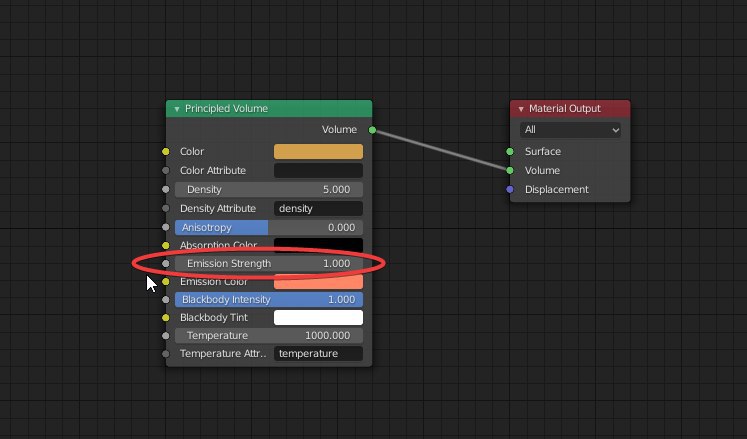Click the Surface label in Material Output
Screen dimensions: 747x439
tap(543, 152)
